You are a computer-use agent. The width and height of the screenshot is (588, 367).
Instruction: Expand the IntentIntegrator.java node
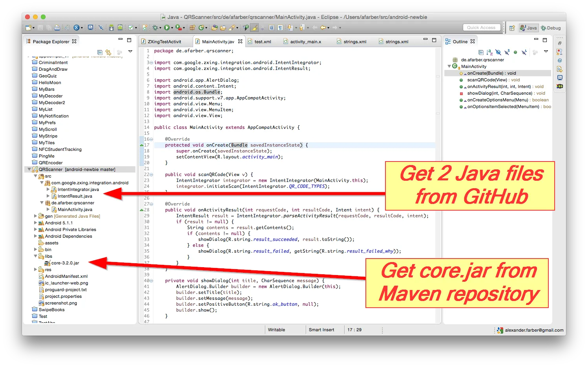click(48, 189)
